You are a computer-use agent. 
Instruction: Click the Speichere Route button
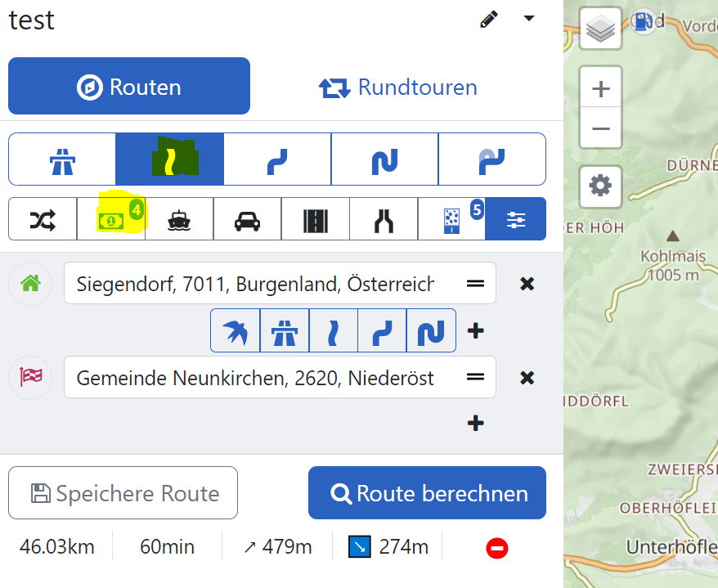123,493
